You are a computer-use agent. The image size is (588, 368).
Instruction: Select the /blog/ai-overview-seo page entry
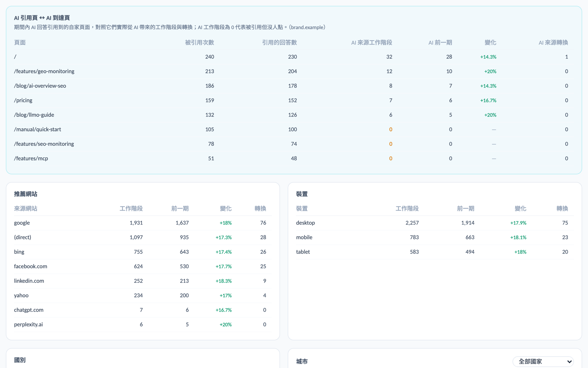click(x=294, y=86)
